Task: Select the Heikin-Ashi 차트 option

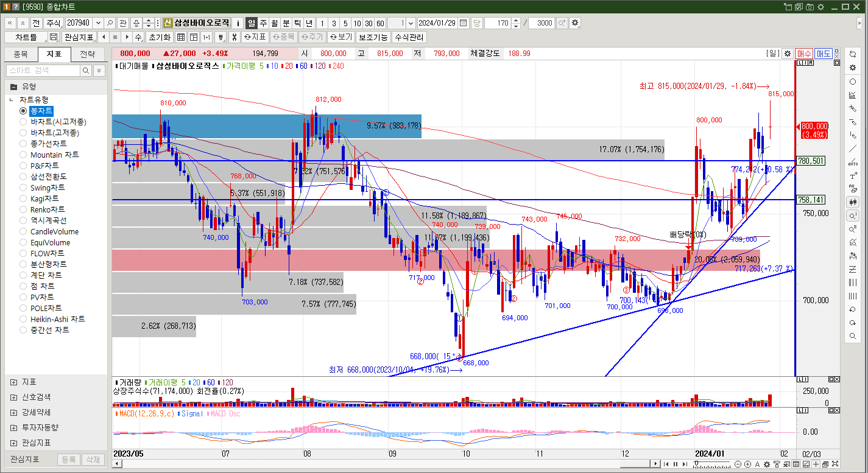Action: [x=52, y=319]
